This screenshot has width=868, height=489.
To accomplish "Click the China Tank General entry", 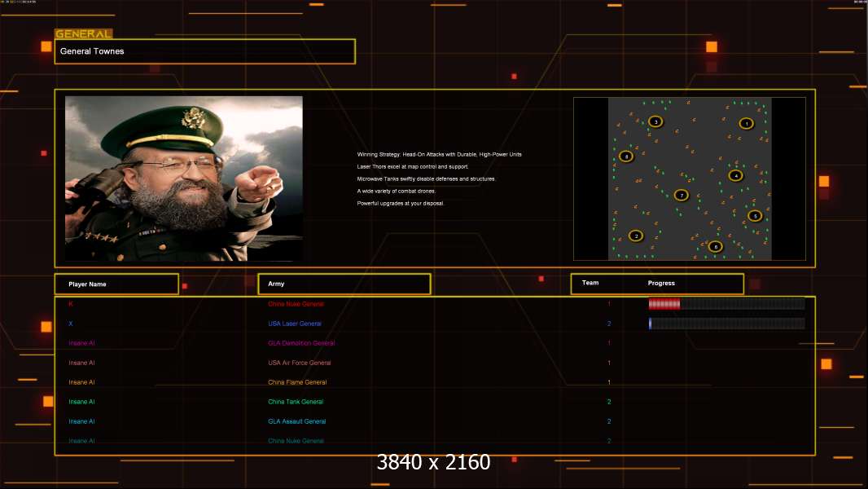I will (296, 402).
